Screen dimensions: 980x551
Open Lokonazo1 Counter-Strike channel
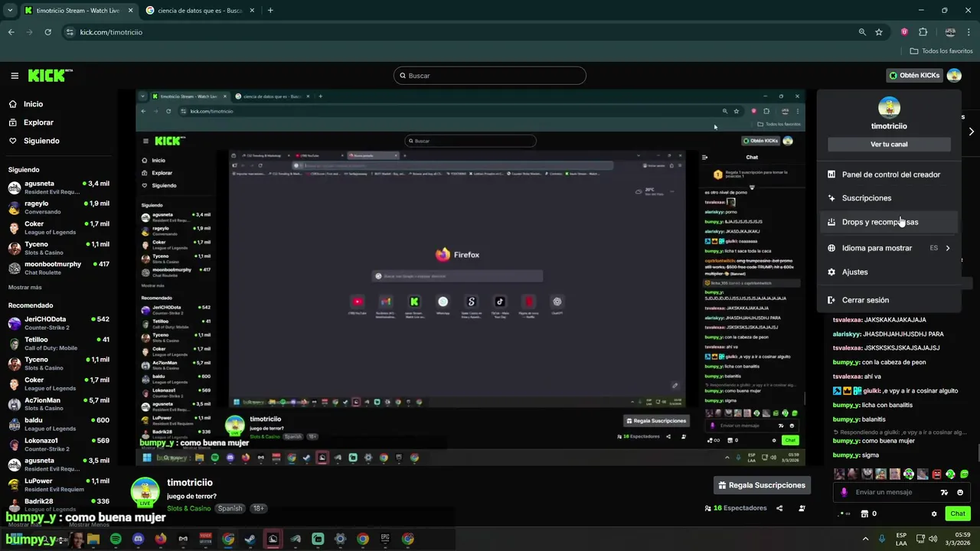[x=59, y=445]
